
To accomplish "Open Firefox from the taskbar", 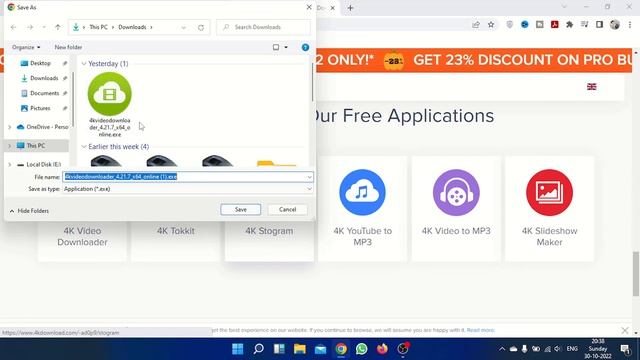I will [382, 349].
